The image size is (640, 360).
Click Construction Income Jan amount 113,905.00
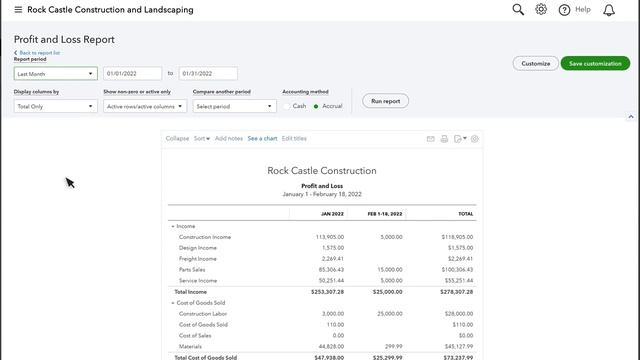(x=329, y=237)
